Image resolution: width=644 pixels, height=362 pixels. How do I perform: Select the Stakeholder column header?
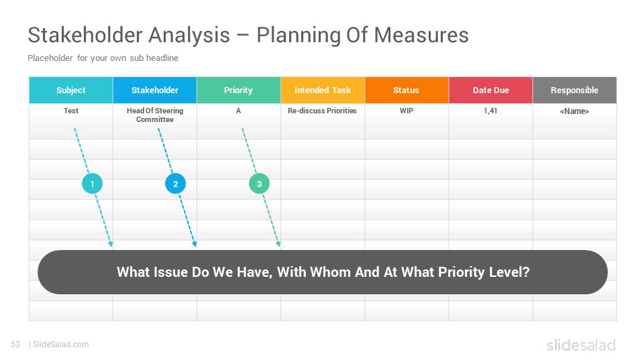(x=155, y=90)
